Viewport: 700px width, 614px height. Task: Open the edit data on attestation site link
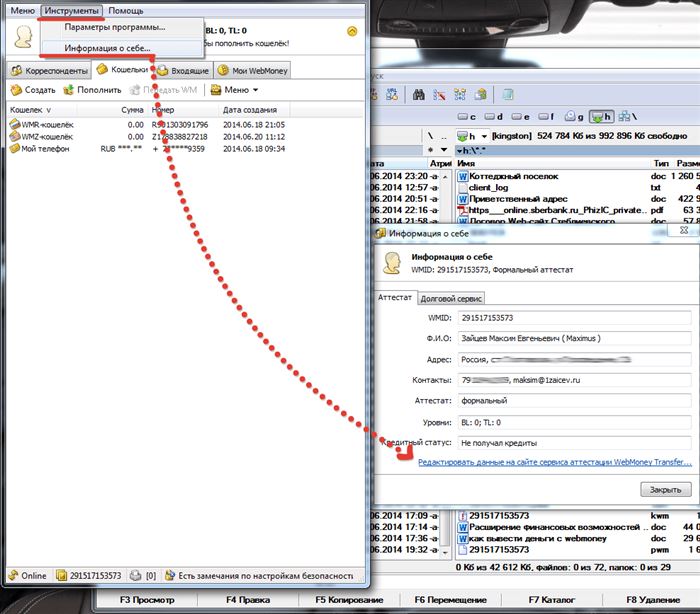pyautogui.click(x=555, y=462)
